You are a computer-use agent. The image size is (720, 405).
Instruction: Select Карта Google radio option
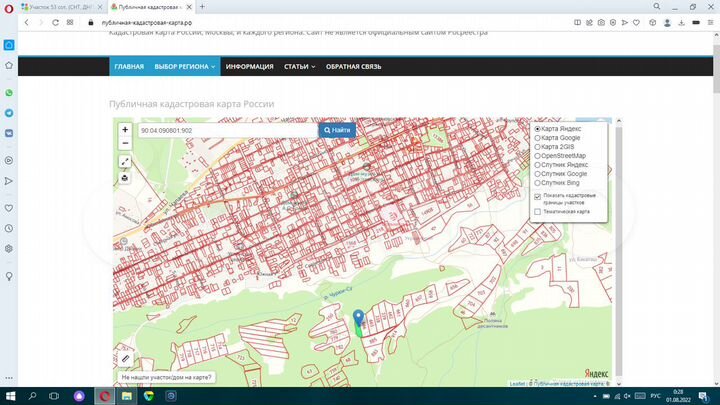(x=537, y=138)
